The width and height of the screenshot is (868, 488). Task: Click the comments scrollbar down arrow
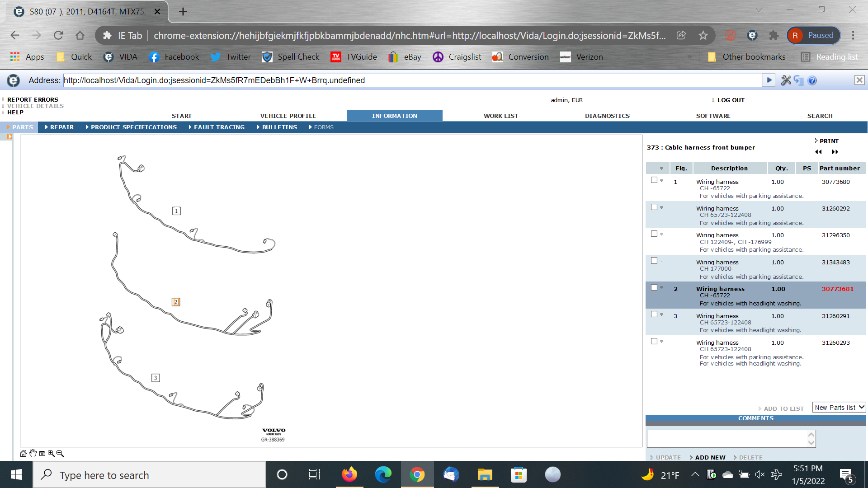point(811,443)
